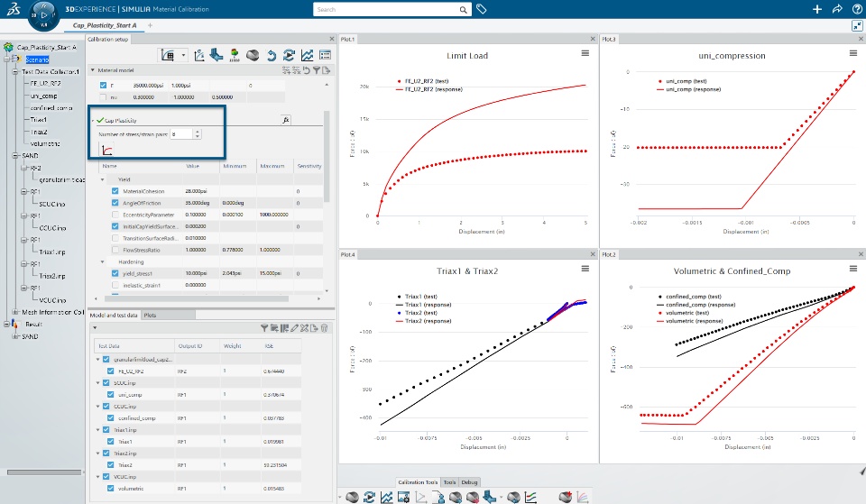The image size is (866, 504).
Task: Click the sphere with red star icon in bottom toolbar
Action: pyautogui.click(x=565, y=497)
